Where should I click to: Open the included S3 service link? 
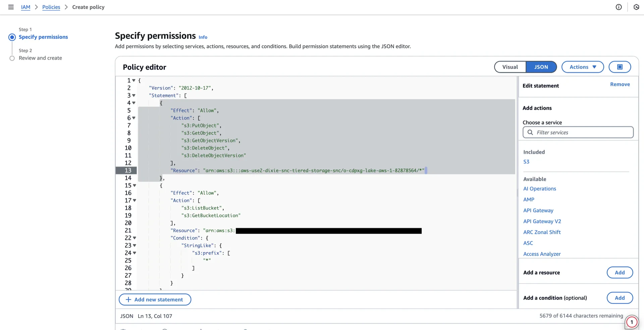click(x=526, y=162)
